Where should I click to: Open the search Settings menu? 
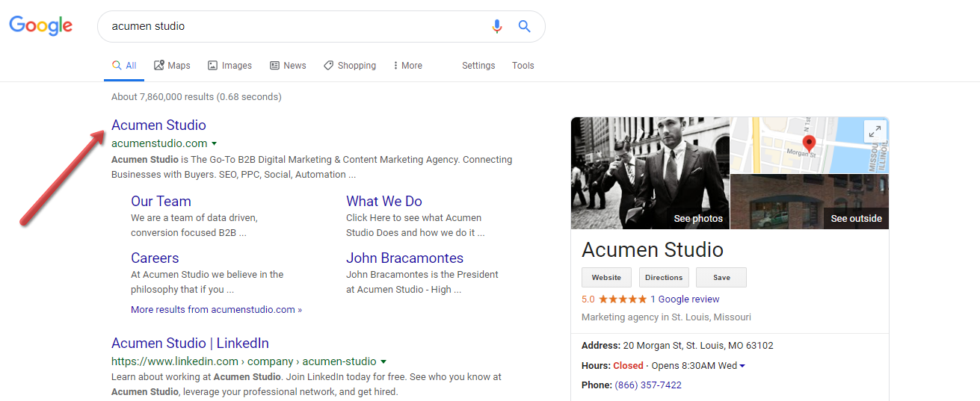point(478,66)
